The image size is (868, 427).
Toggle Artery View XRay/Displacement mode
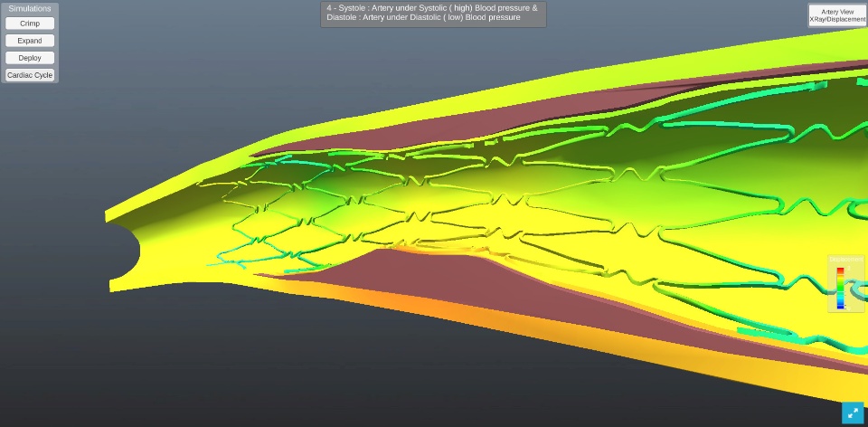pos(837,15)
